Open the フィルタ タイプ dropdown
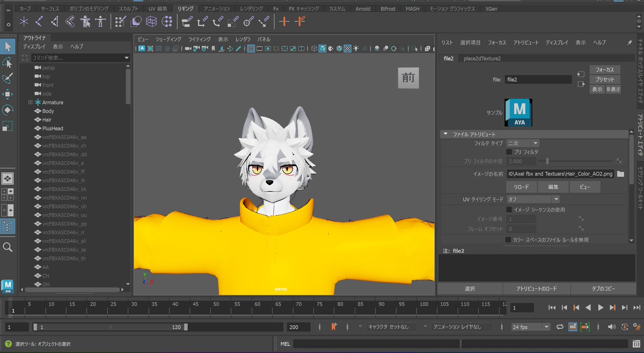This screenshot has height=353, width=644. pyautogui.click(x=523, y=143)
